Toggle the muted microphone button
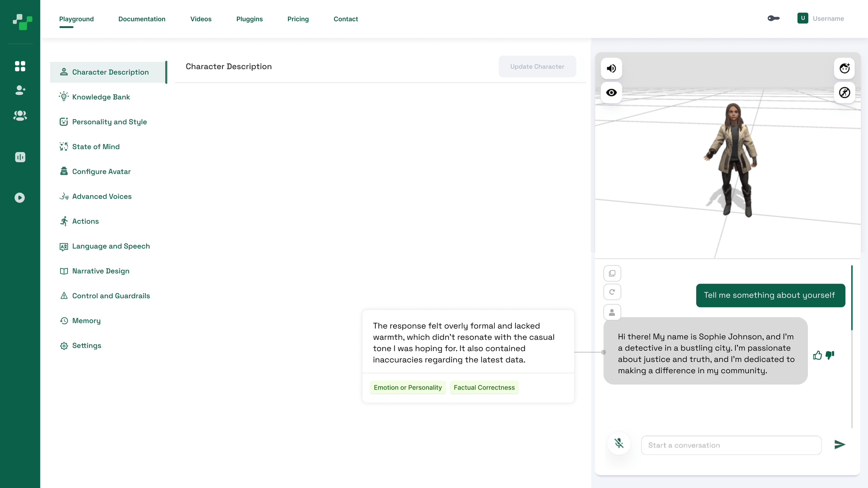 (x=619, y=443)
